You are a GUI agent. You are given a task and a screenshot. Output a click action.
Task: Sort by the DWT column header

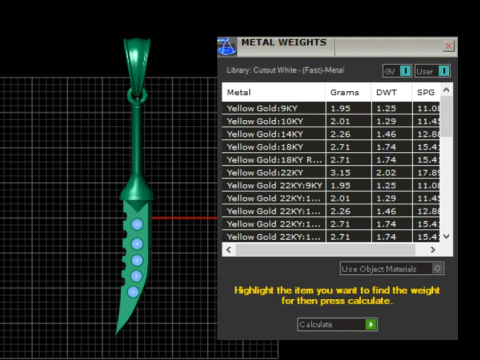(391, 92)
